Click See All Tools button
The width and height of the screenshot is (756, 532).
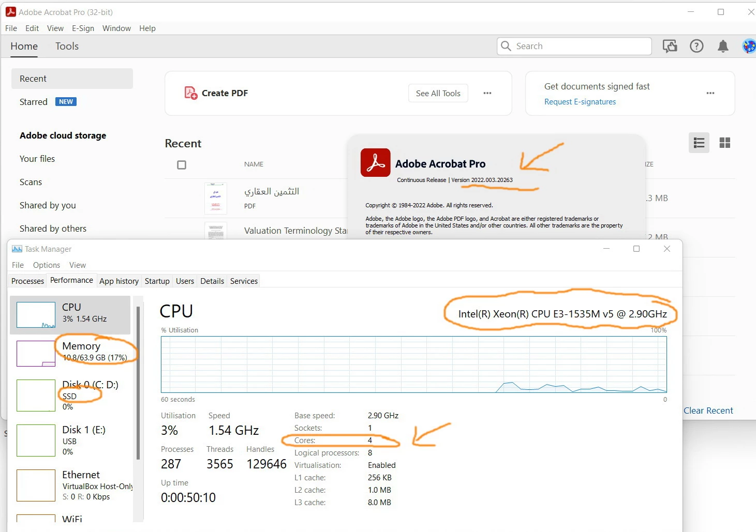[x=438, y=93]
